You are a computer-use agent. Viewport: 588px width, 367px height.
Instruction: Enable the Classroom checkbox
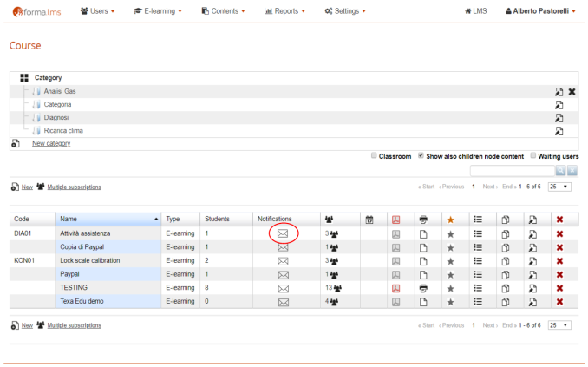click(x=374, y=156)
